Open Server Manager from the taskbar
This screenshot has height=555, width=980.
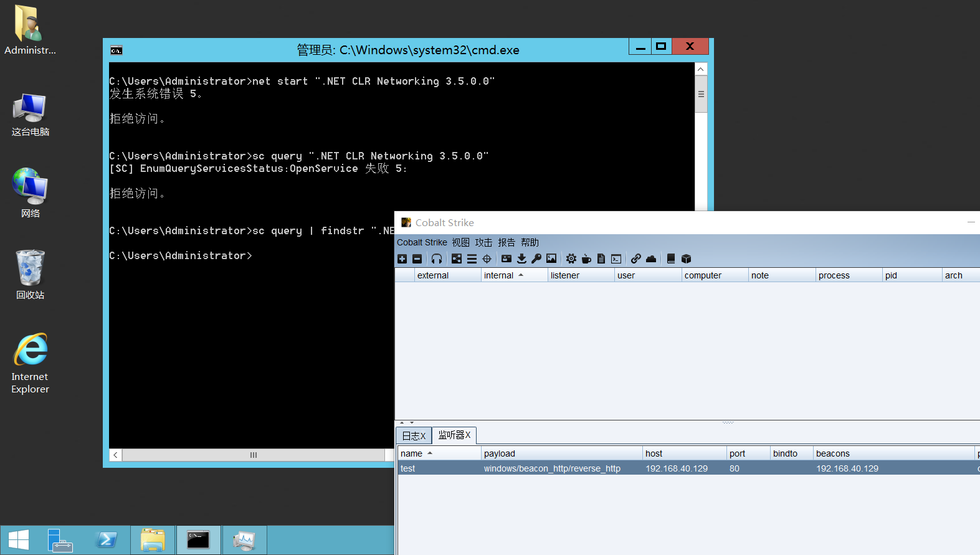click(x=60, y=540)
